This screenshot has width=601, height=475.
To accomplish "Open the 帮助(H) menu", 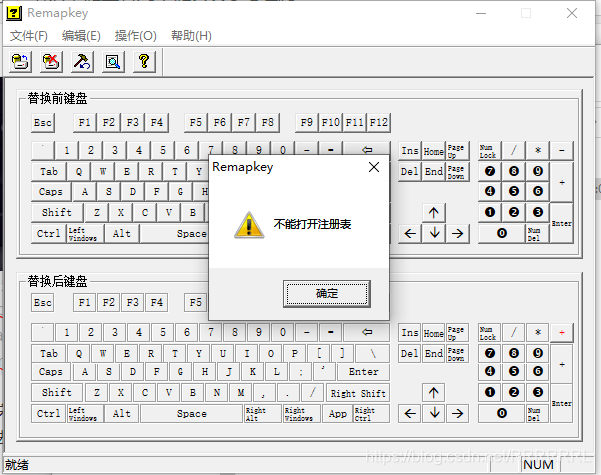I will click(x=191, y=36).
